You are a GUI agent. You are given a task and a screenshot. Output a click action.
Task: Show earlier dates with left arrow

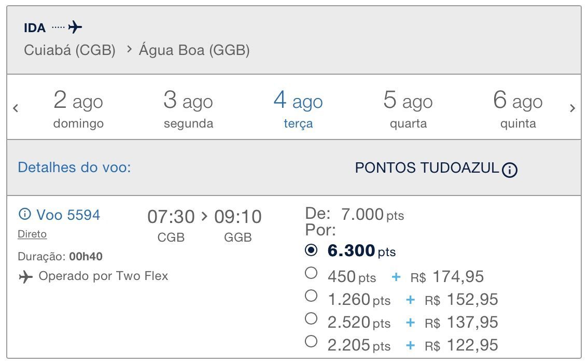point(16,108)
